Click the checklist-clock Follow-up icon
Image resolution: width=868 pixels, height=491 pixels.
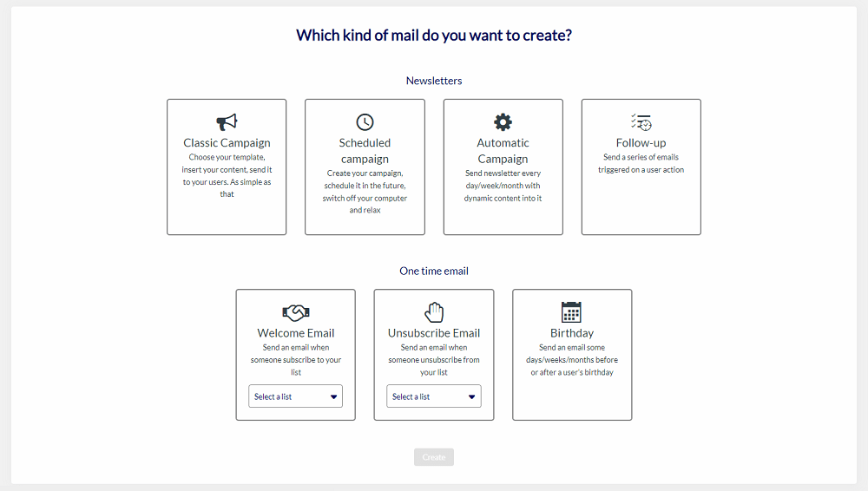[641, 122]
